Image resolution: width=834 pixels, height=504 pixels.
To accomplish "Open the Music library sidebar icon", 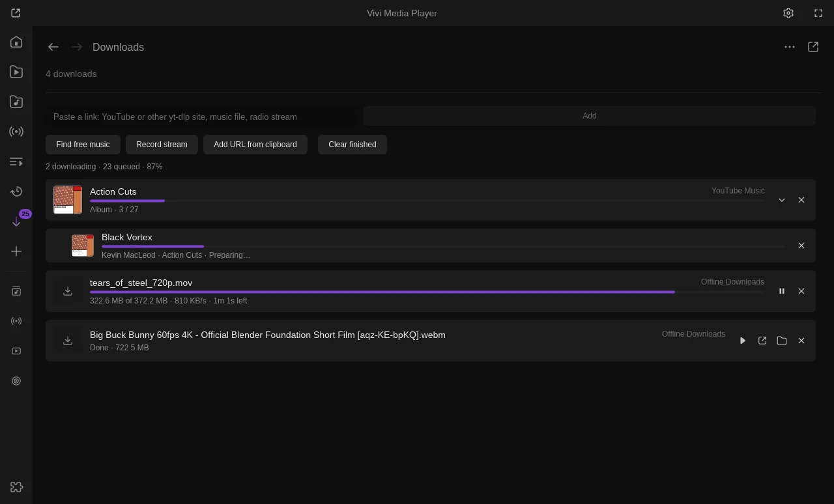I will pos(16,102).
